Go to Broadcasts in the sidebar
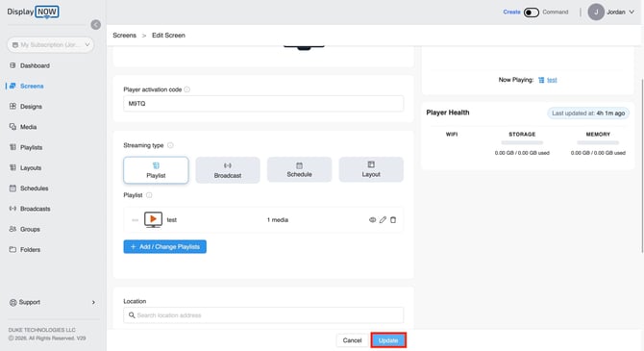 (35, 209)
